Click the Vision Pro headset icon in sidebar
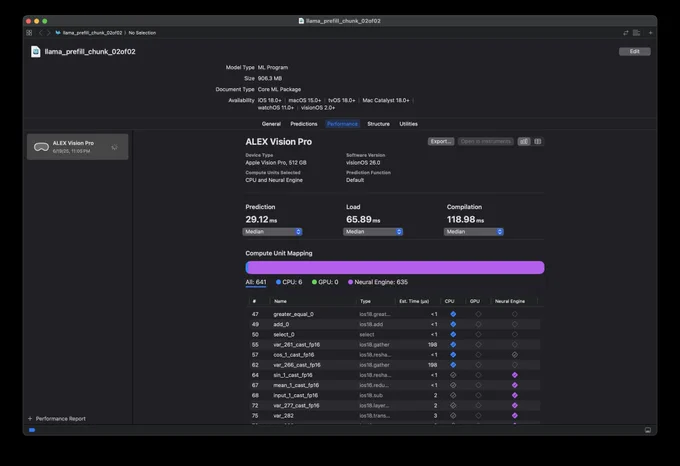The width and height of the screenshot is (680, 466). [x=41, y=147]
